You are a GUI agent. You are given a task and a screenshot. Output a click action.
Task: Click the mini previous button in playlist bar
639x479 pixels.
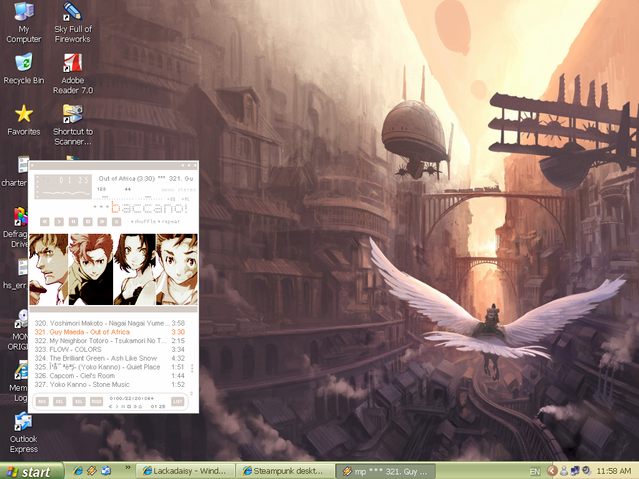110,407
